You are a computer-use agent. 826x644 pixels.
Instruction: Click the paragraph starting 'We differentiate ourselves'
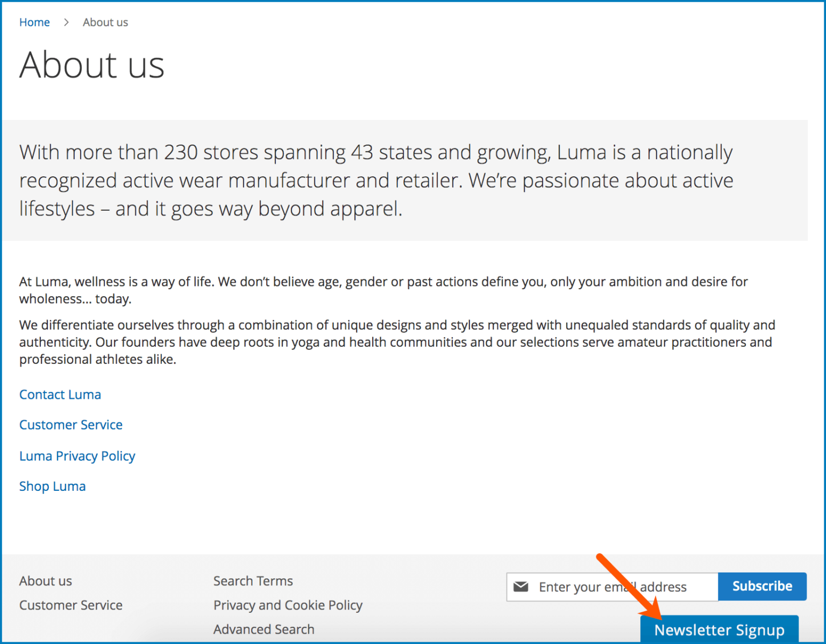397,342
